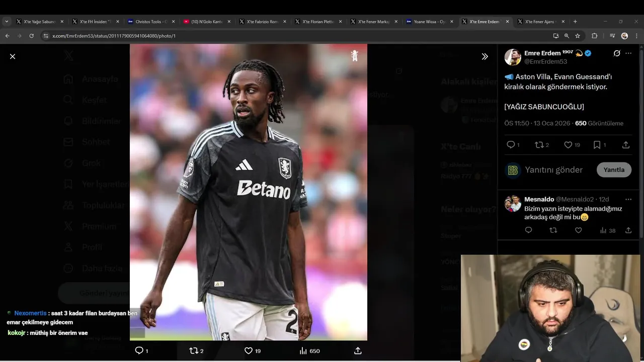
Task: Reply icon below the photo
Action: pyautogui.click(x=139, y=350)
